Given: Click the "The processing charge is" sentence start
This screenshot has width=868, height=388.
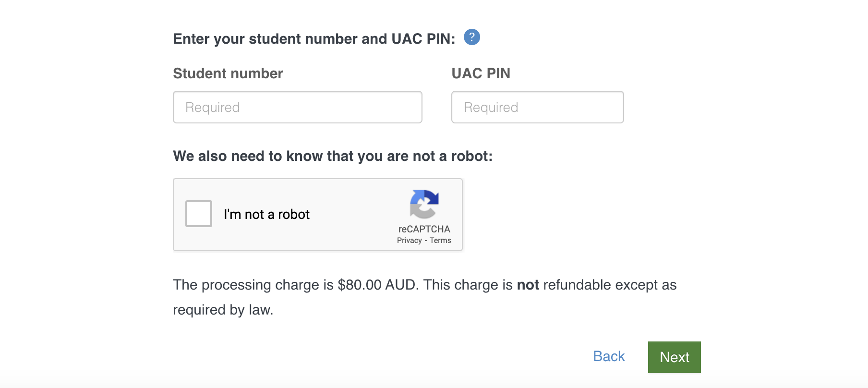Looking at the screenshot, I should (253, 285).
